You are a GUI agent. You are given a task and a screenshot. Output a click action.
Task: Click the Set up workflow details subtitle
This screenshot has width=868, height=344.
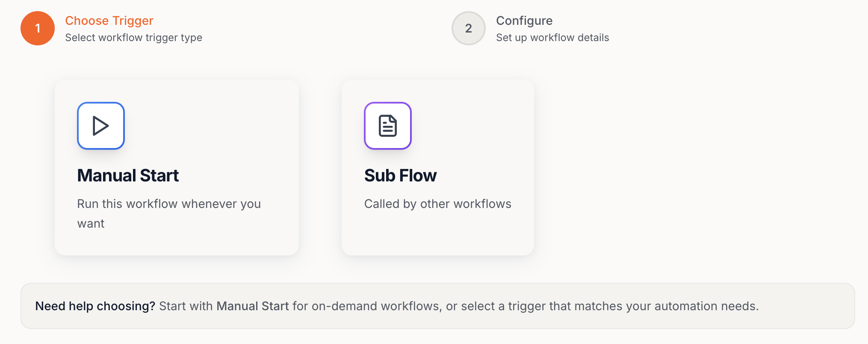click(x=552, y=38)
